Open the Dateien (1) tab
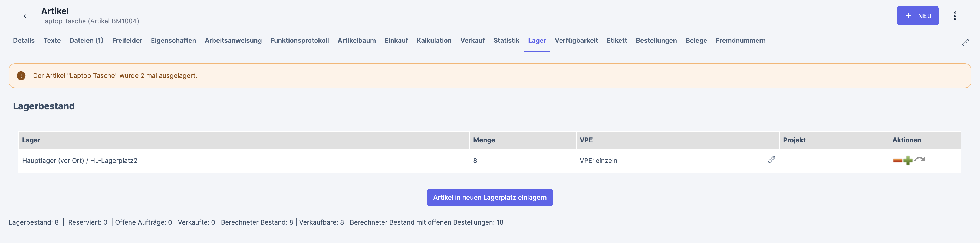Image resolution: width=980 pixels, height=243 pixels. (86, 40)
